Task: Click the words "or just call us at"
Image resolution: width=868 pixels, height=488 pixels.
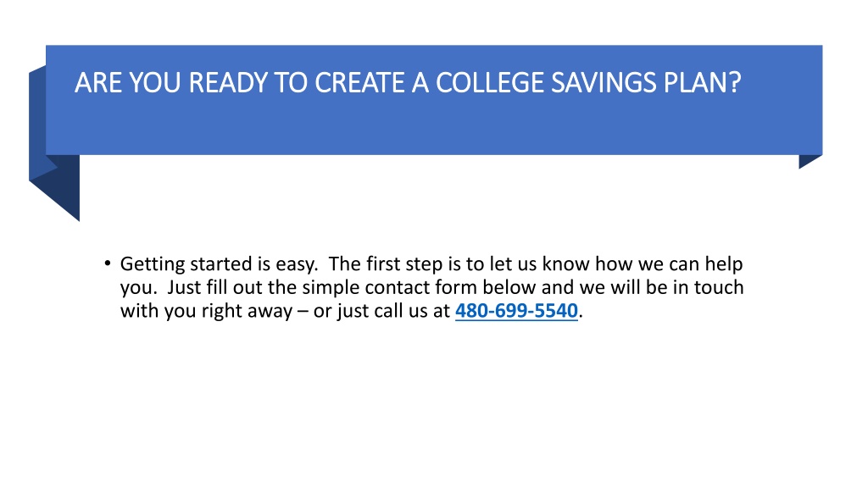Action: coord(381,311)
